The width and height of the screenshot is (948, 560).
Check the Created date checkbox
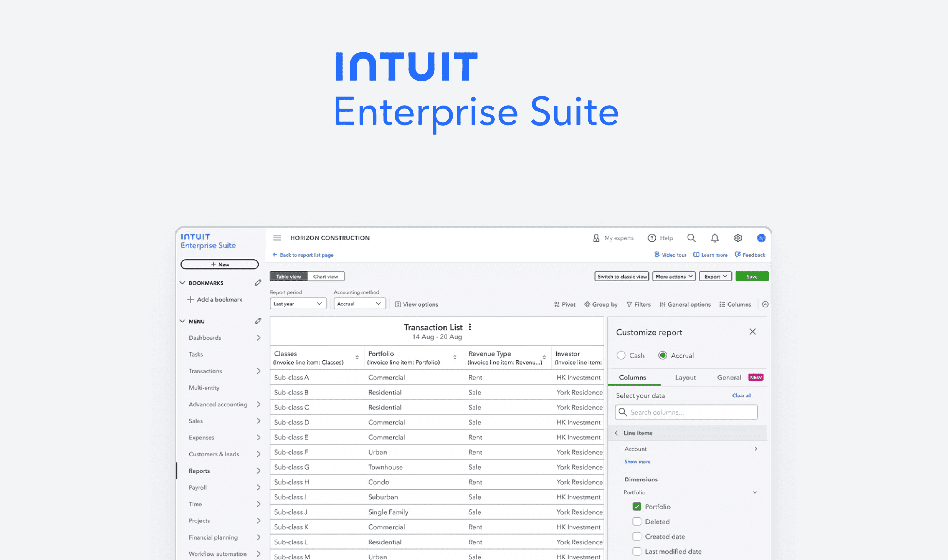637,536
